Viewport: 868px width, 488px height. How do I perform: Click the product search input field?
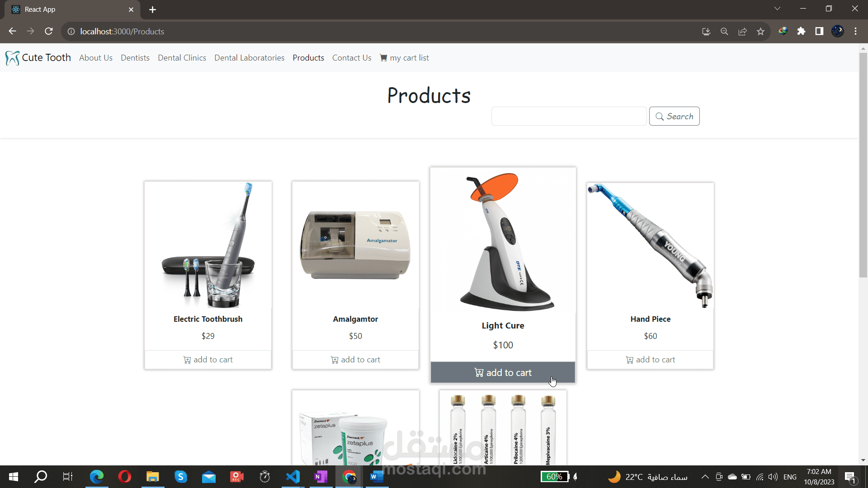point(569,116)
